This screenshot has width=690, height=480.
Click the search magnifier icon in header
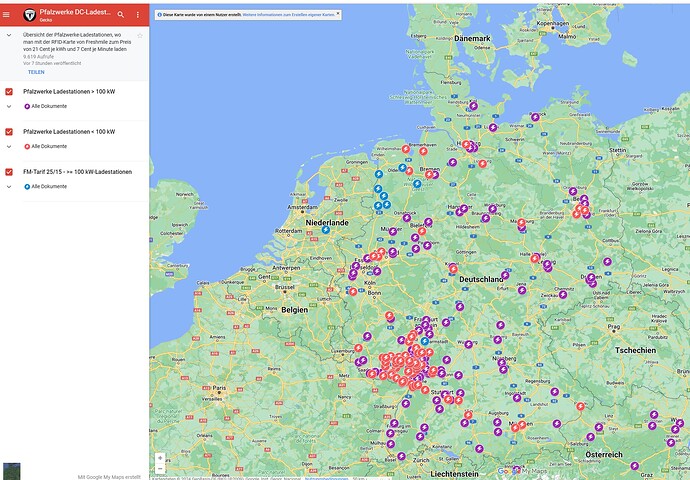pyautogui.click(x=121, y=15)
